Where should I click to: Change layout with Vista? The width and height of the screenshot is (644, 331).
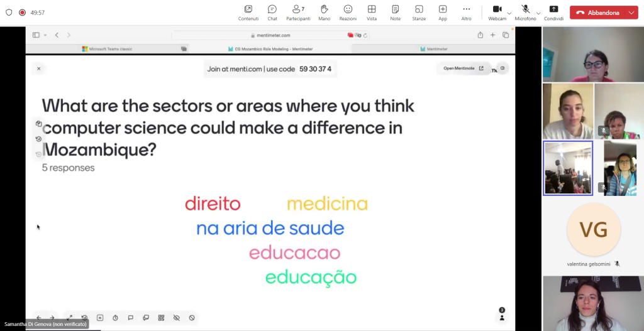pos(372,13)
